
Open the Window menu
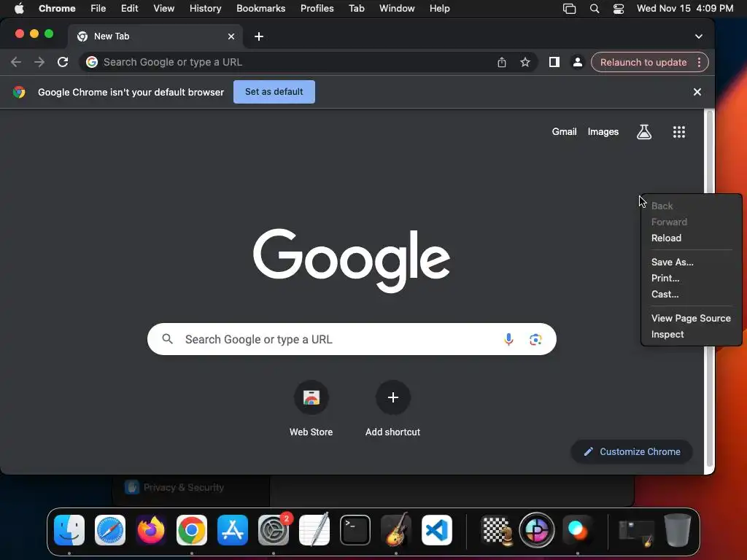[397, 9]
